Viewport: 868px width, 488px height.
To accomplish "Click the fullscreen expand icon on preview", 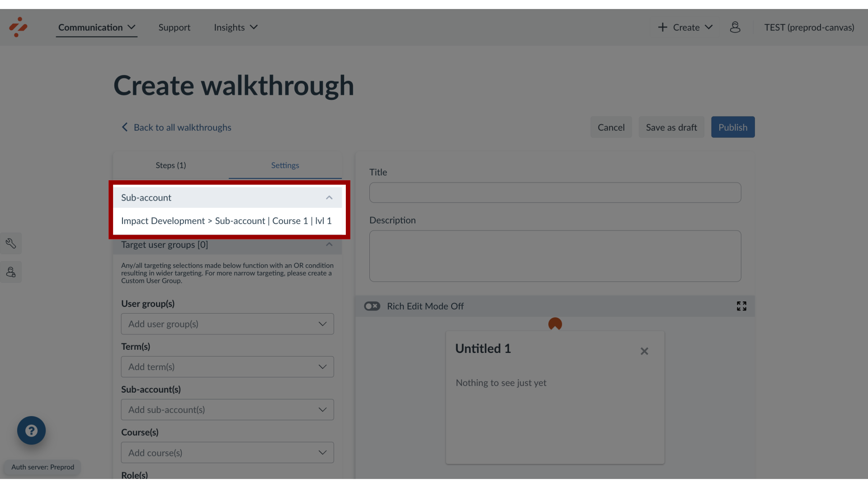I will click(741, 306).
